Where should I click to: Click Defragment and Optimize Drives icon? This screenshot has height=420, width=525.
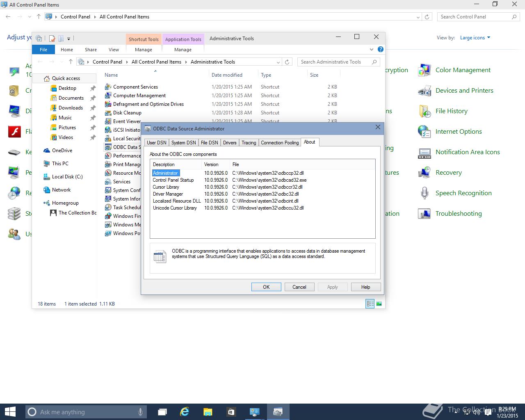pos(108,104)
